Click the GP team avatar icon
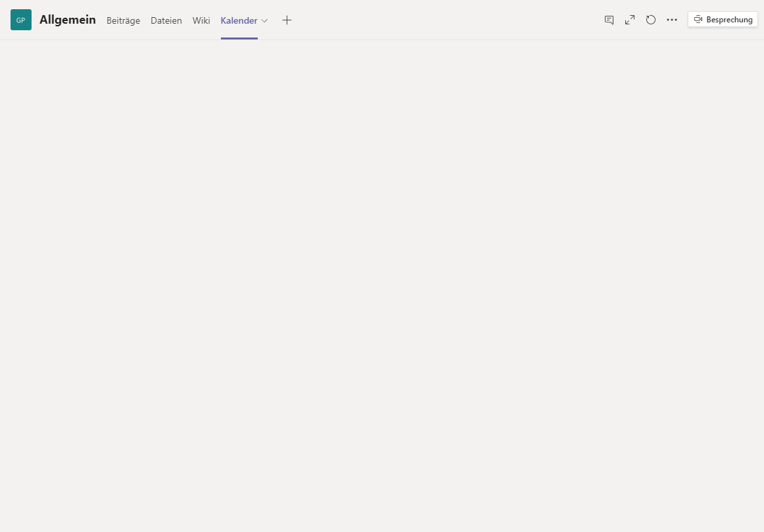The width and height of the screenshot is (764, 532). (21, 20)
